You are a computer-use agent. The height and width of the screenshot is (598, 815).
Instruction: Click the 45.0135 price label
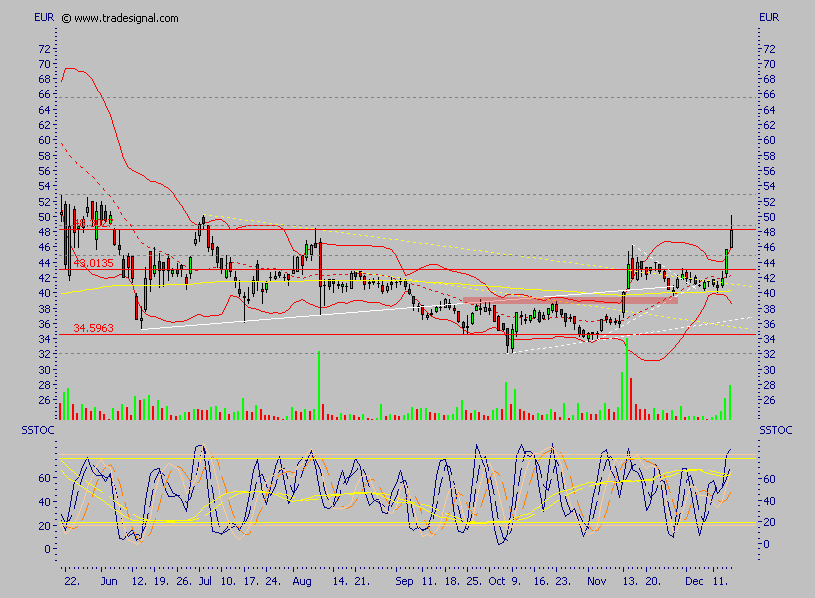coord(93,261)
